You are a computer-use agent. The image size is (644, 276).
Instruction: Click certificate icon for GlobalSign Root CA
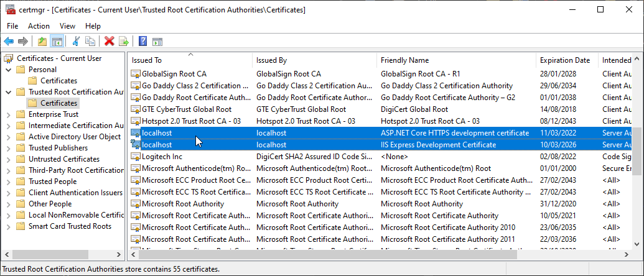pos(136,74)
